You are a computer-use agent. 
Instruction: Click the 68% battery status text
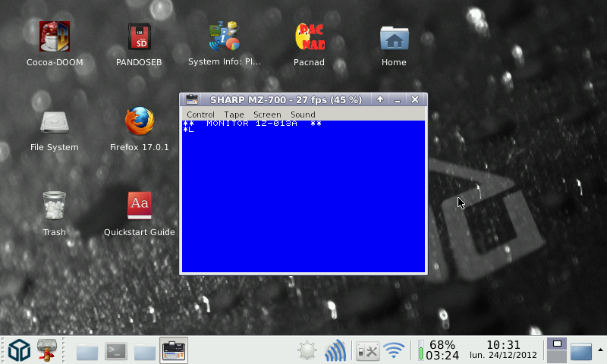click(442, 344)
